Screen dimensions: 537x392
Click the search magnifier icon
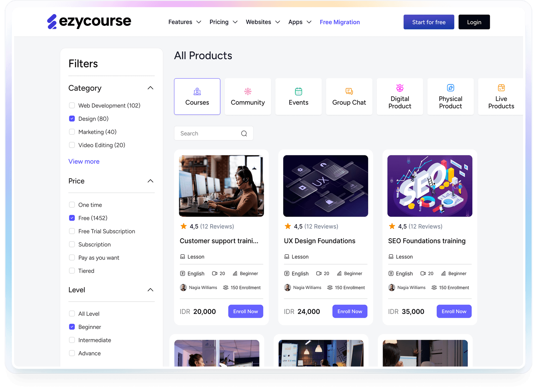pos(244,133)
